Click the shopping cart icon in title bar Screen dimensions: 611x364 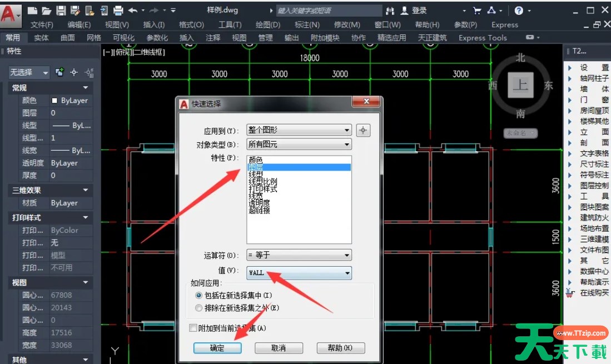tap(476, 11)
